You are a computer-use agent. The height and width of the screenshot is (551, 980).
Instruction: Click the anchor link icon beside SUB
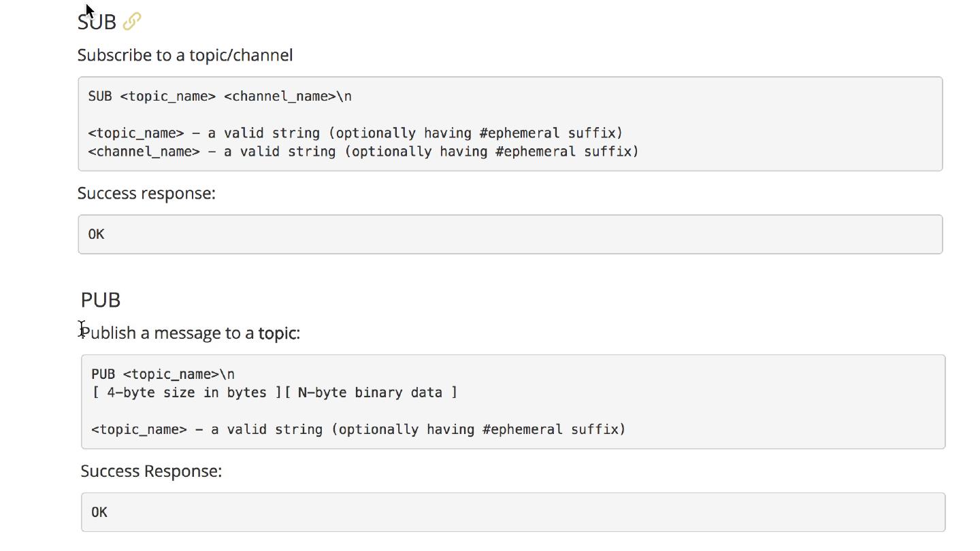132,22
